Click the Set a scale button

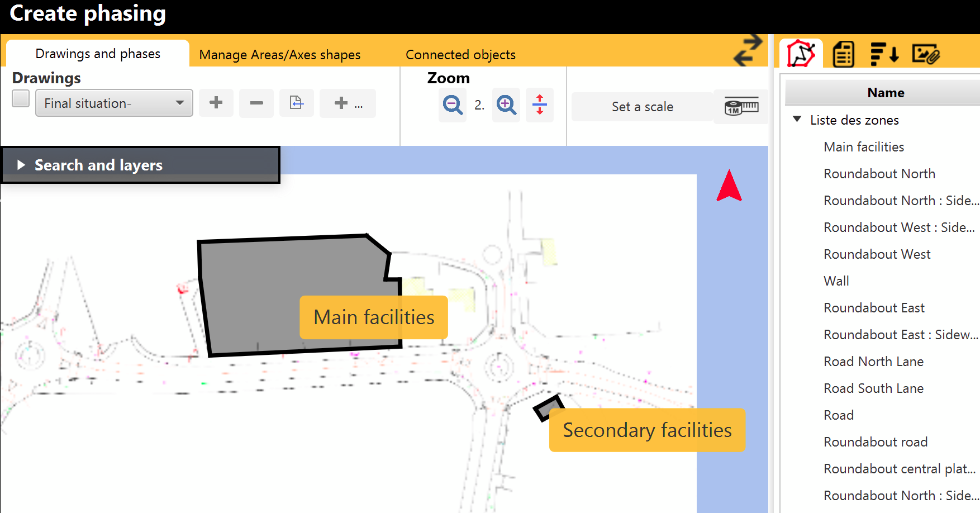point(642,107)
